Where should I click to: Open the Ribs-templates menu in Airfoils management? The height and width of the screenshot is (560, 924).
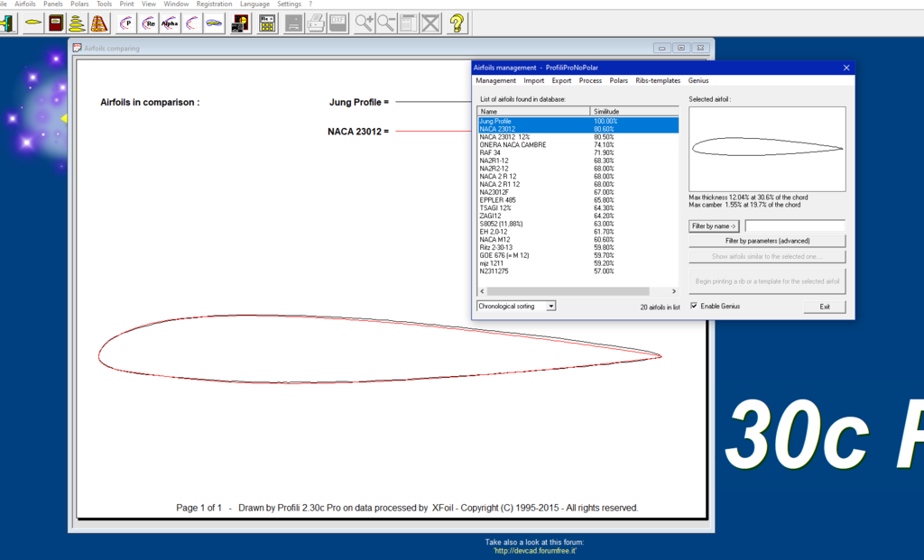click(658, 81)
